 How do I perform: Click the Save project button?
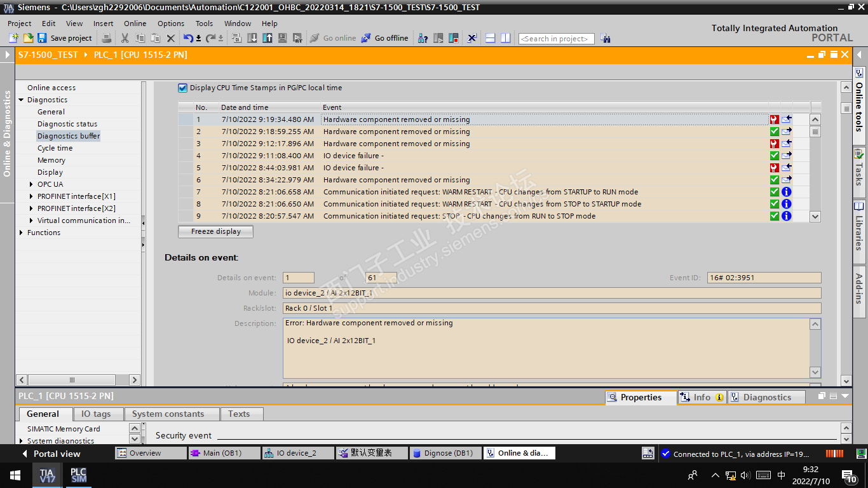coord(66,38)
